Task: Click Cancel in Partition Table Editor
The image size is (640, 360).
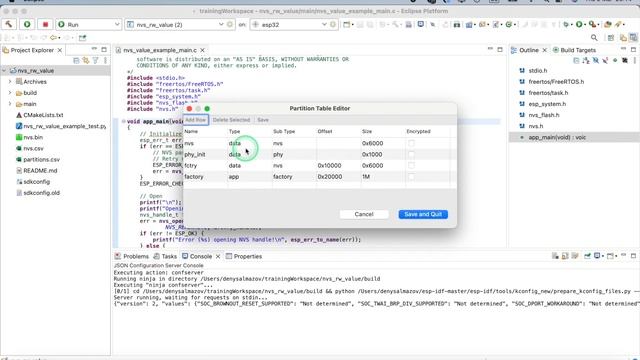Action: pos(364,214)
